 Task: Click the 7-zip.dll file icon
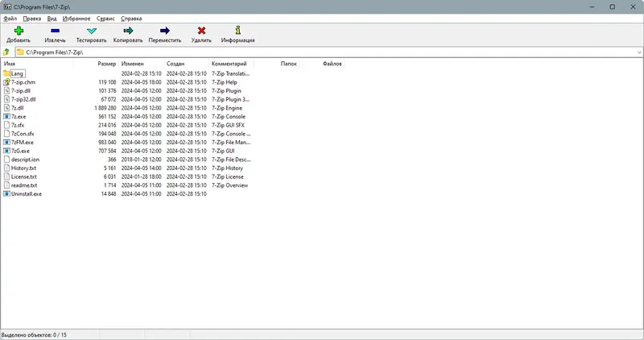click(x=6, y=90)
